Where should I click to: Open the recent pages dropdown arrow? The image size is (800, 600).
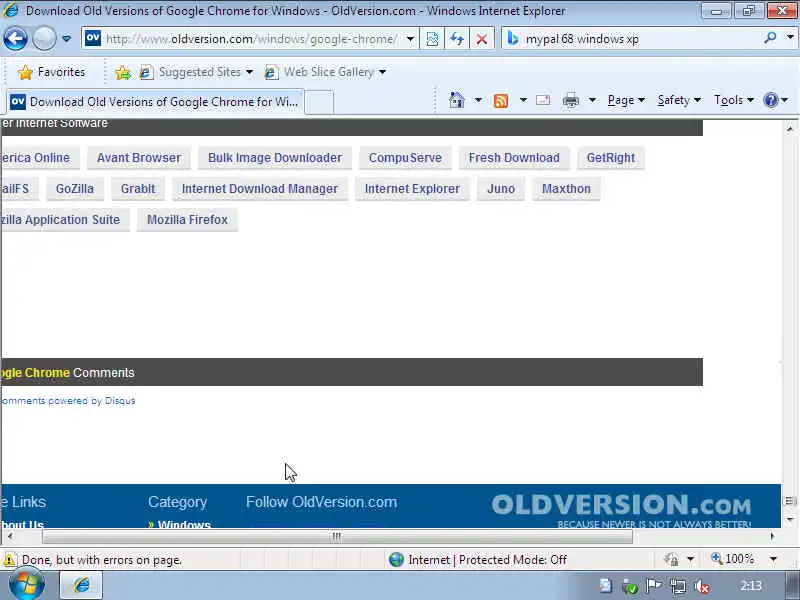(66, 39)
